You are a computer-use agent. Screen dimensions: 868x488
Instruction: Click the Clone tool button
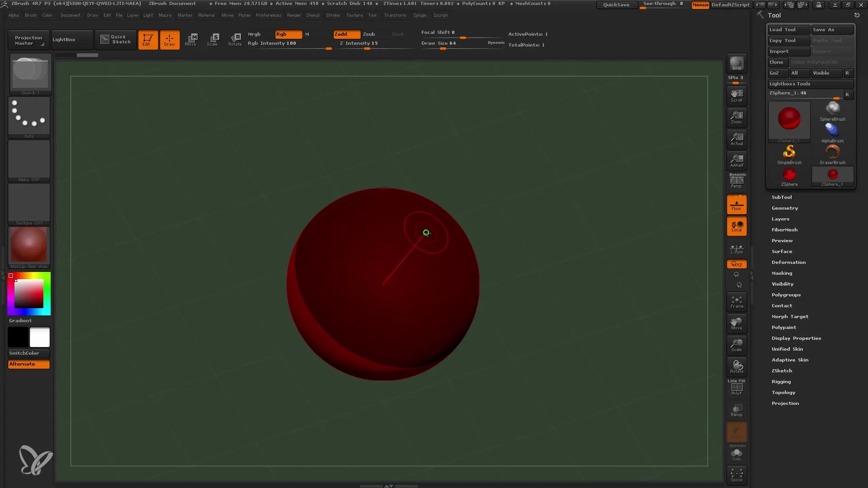pos(777,62)
